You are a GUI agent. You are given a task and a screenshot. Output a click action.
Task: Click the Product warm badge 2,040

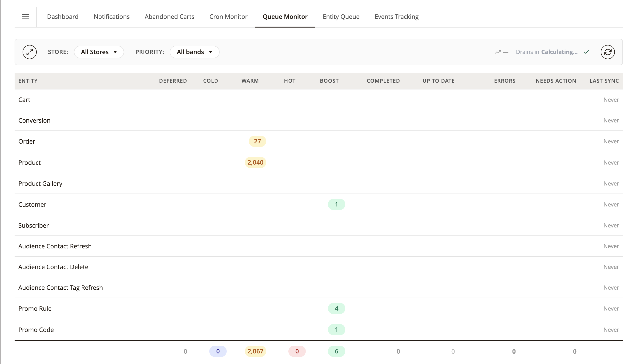coord(255,162)
